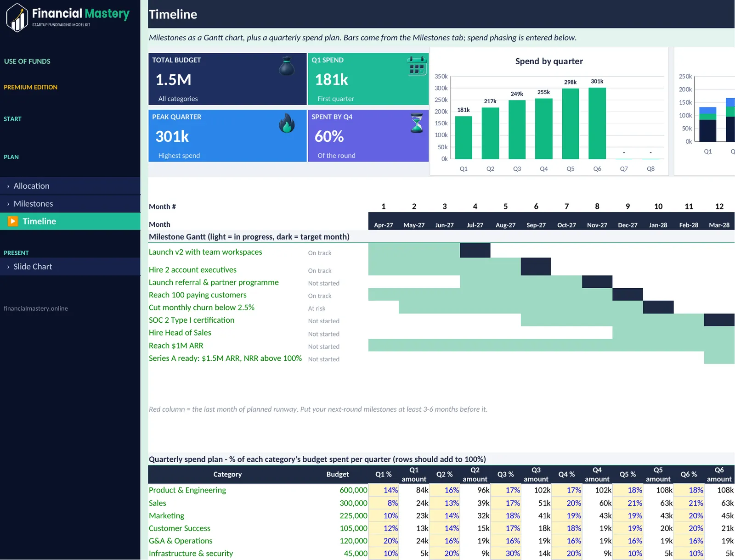735x560 pixels.
Task: Select the Timeline sidebar item
Action: pos(70,221)
